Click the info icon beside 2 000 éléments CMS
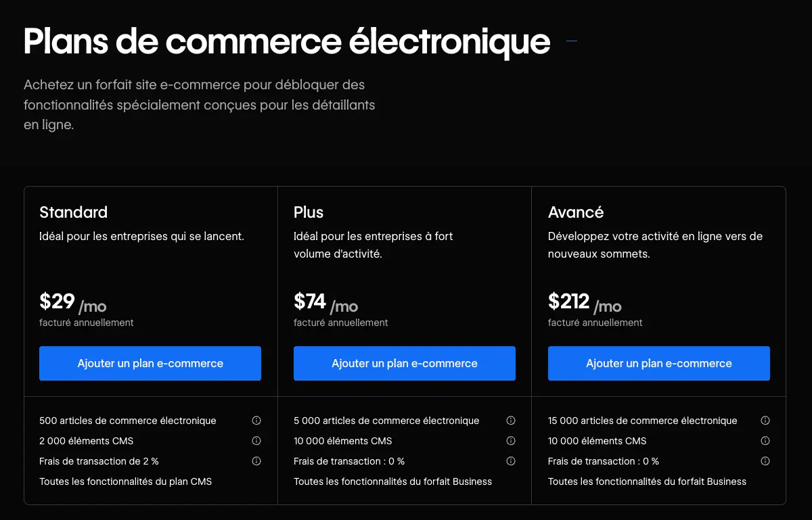 point(256,440)
